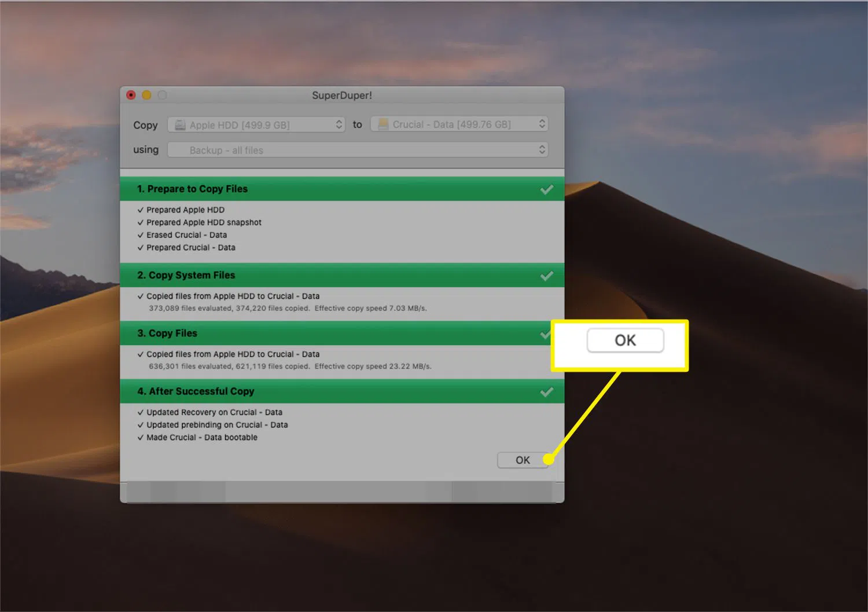
Task: Click checkmark on After Successful Copy header
Action: click(546, 392)
